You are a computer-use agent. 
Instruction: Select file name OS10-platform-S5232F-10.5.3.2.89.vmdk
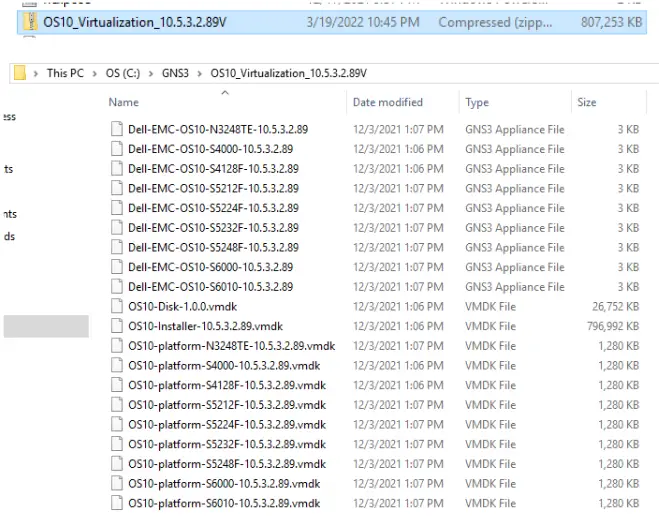[227, 444]
